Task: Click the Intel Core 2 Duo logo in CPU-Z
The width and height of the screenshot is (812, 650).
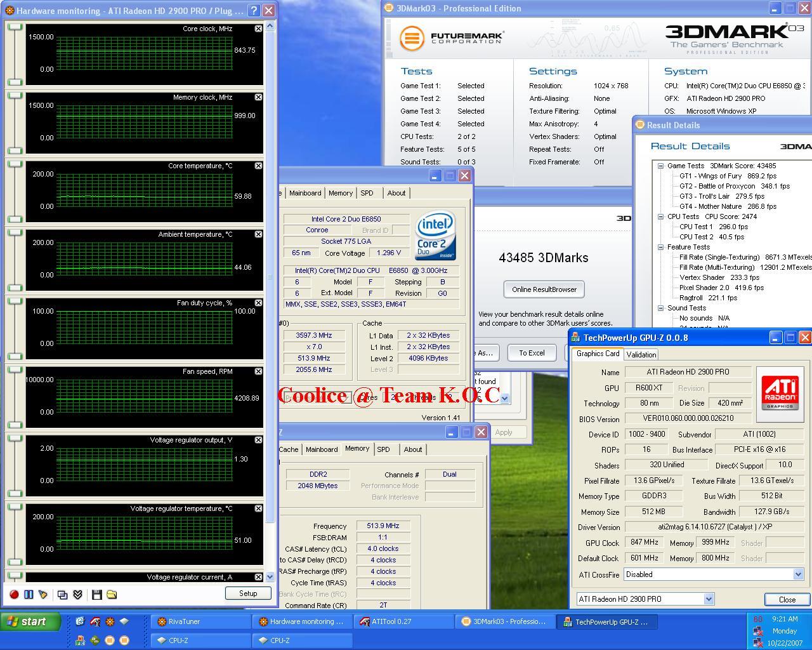Action: point(435,236)
